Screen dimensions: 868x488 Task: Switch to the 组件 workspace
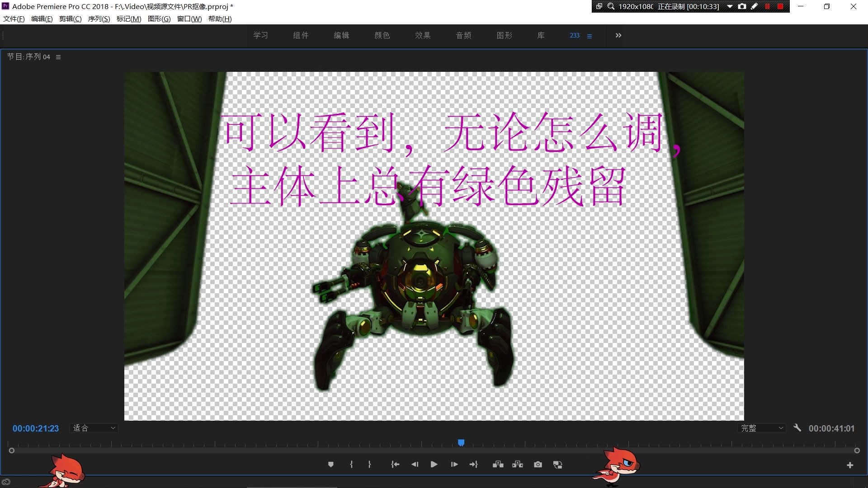[x=301, y=35]
